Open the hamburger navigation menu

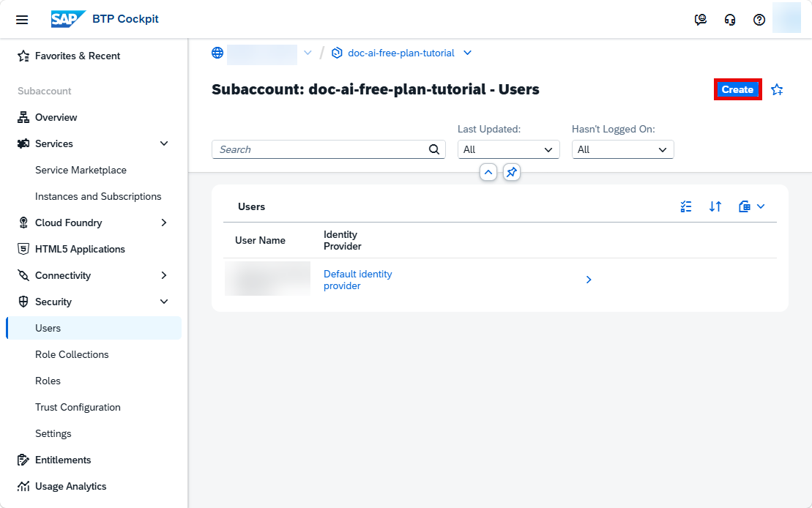click(22, 20)
